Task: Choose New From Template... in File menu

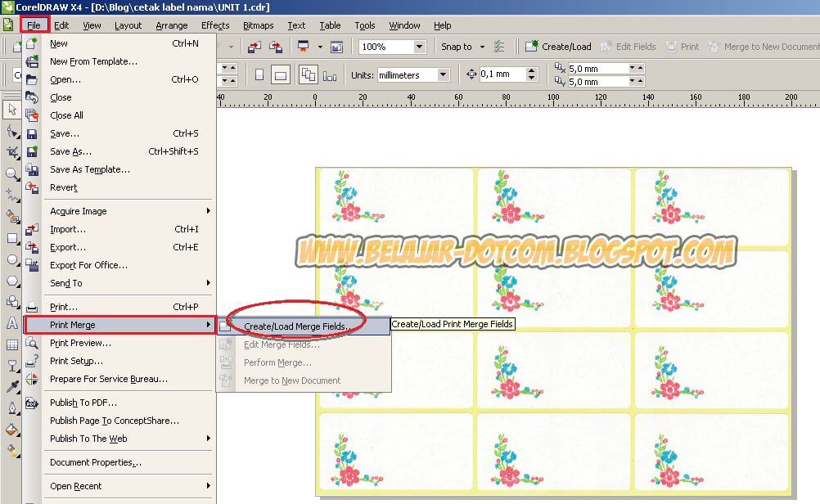Action: tap(119, 61)
